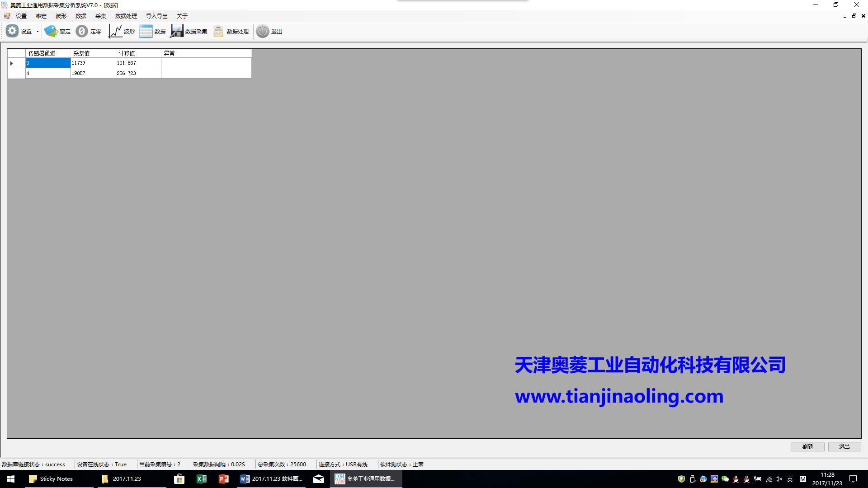Select the 异常 column header
868x488 pixels.
206,53
